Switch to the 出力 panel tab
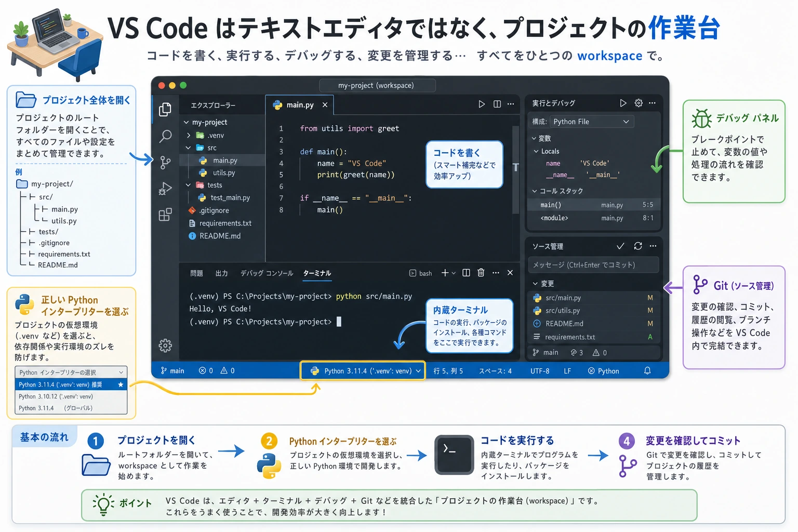798x532 pixels. [222, 273]
